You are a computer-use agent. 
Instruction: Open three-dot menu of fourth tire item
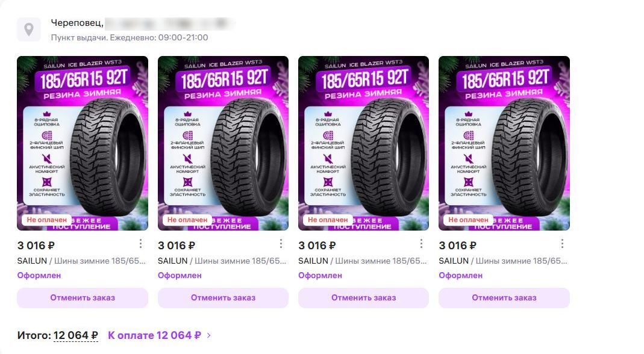[562, 244]
